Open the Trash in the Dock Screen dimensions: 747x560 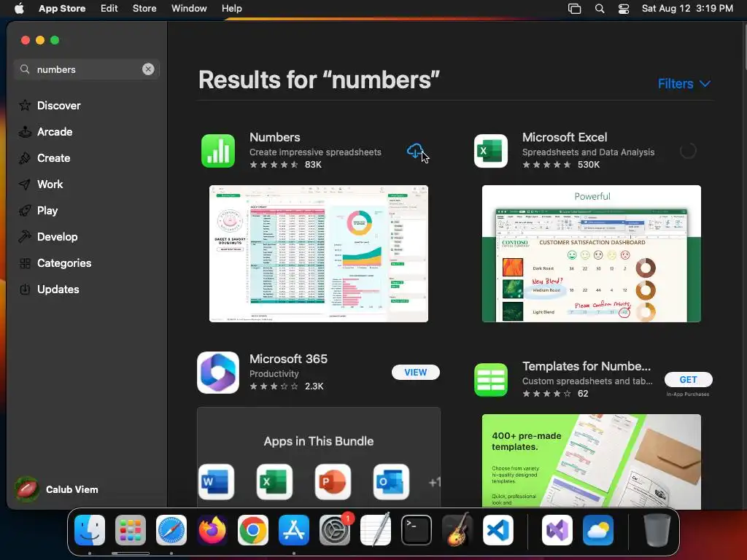[x=657, y=530]
